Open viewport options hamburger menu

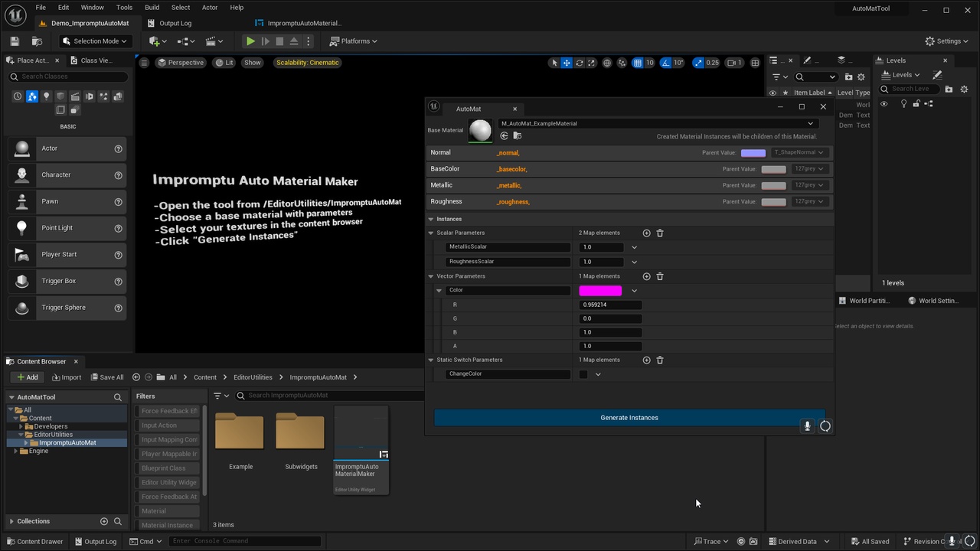(x=144, y=63)
